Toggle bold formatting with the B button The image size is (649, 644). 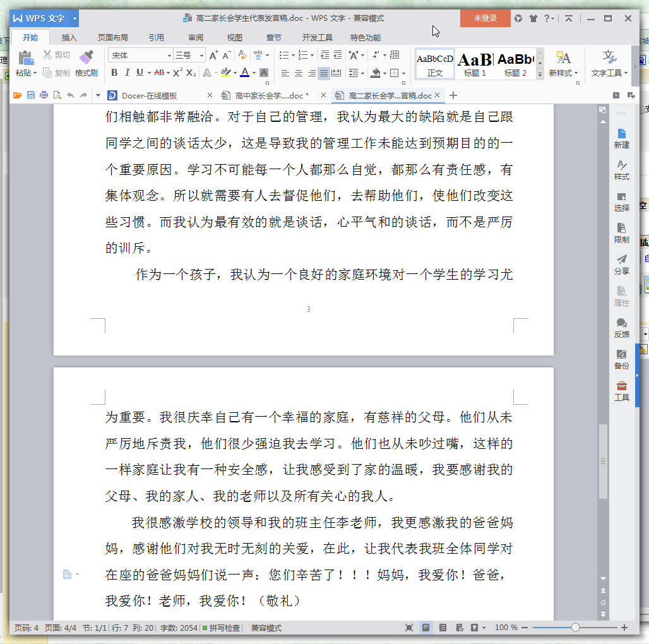coord(114,73)
